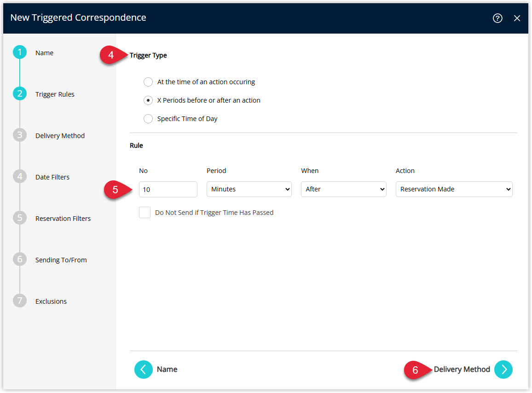532x393 pixels.
Task: Select 'At the time of an action occuring' radio
Action: tap(148, 82)
